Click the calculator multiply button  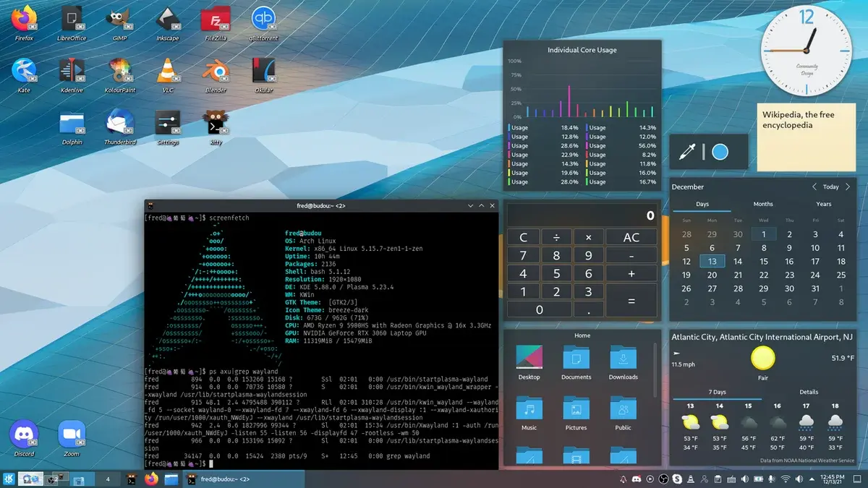[588, 237]
